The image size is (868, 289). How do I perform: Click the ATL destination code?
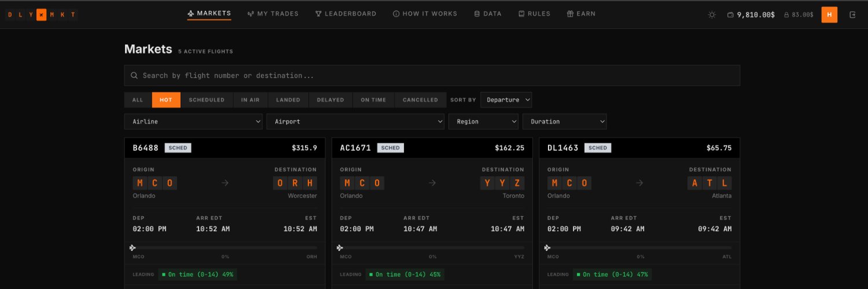point(709,183)
